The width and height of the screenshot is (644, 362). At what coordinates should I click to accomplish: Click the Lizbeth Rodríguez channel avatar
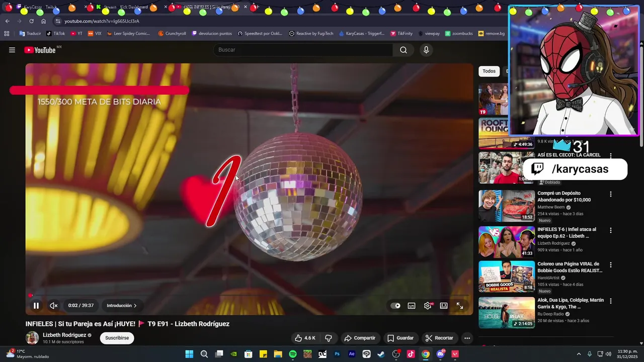tap(32, 338)
